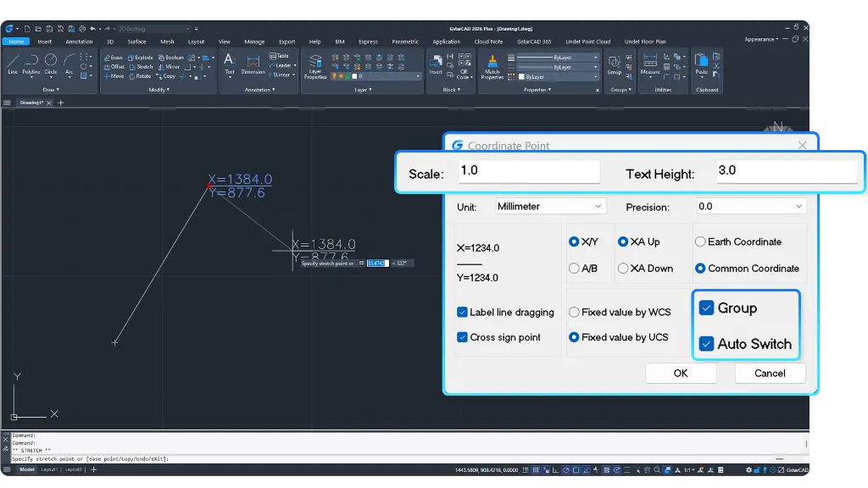Select the XA Down radio button
Viewport: 868px width, 488px height.
623,269
